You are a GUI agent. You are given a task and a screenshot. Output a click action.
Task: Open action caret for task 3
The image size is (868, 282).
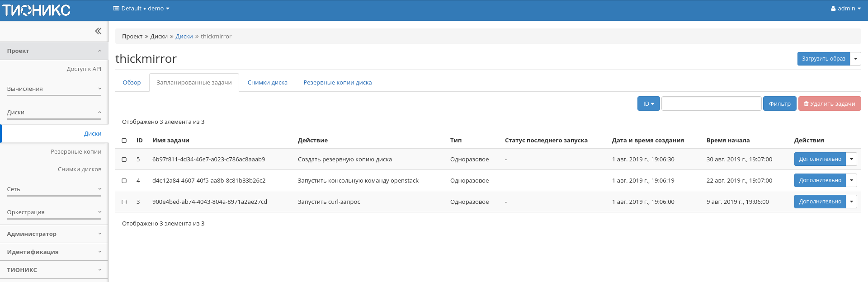tap(851, 202)
